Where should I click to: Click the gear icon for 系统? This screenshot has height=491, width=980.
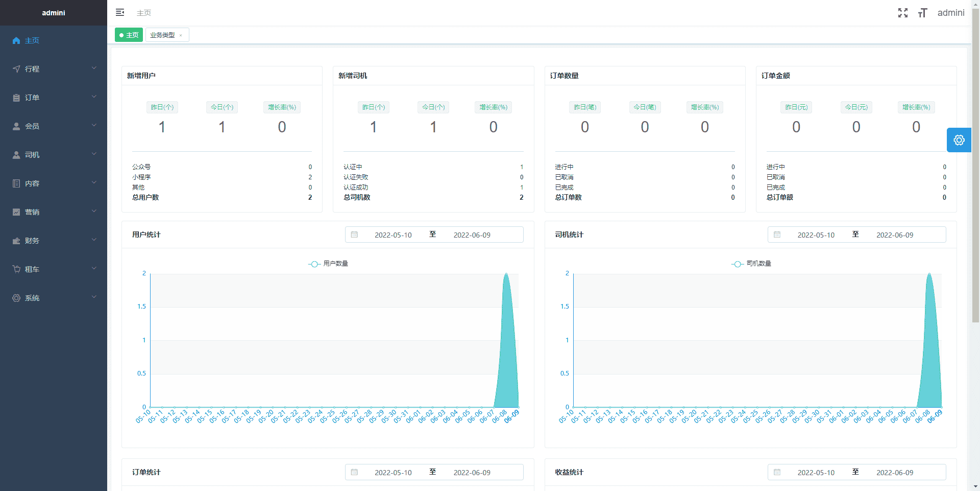[x=16, y=298]
